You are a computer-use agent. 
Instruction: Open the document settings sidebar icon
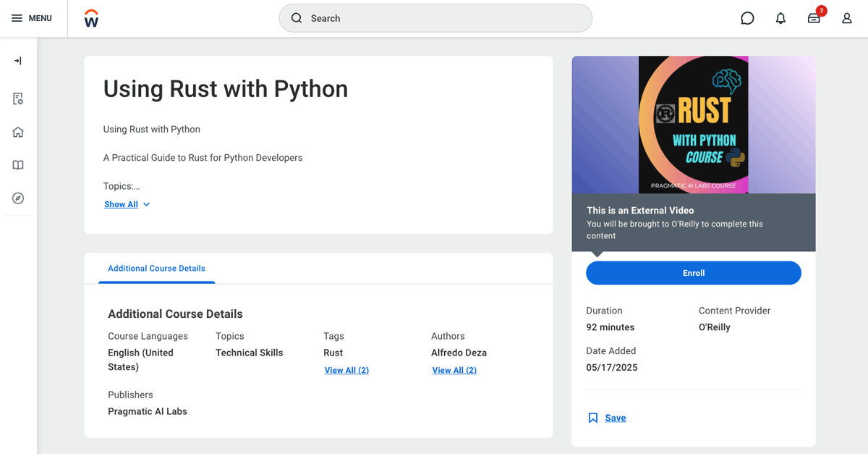(x=18, y=98)
